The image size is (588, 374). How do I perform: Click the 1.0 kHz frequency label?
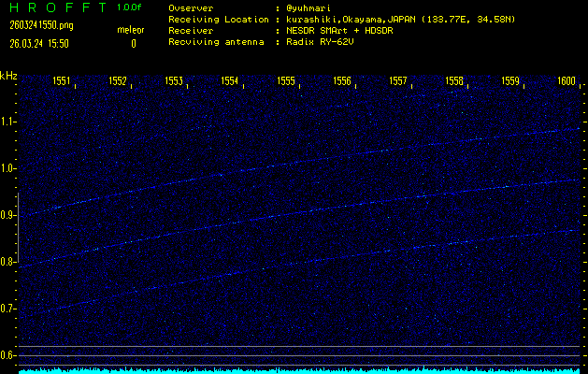[x=9, y=168]
